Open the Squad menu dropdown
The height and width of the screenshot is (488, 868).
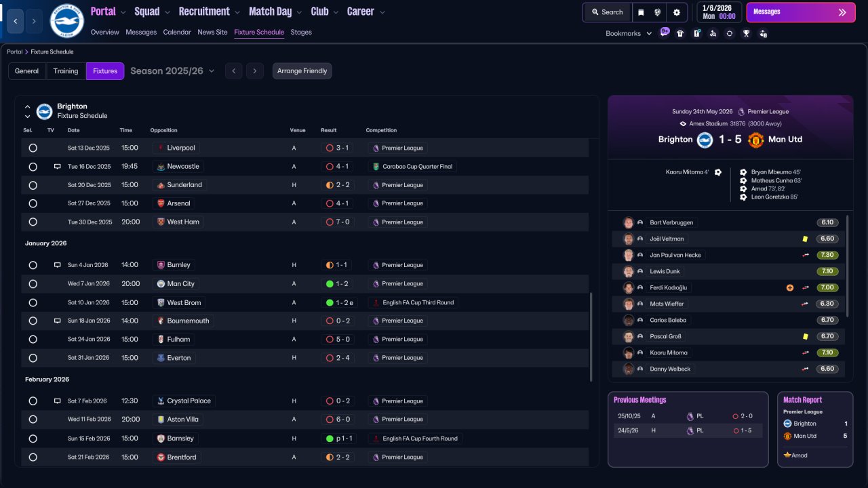153,12
